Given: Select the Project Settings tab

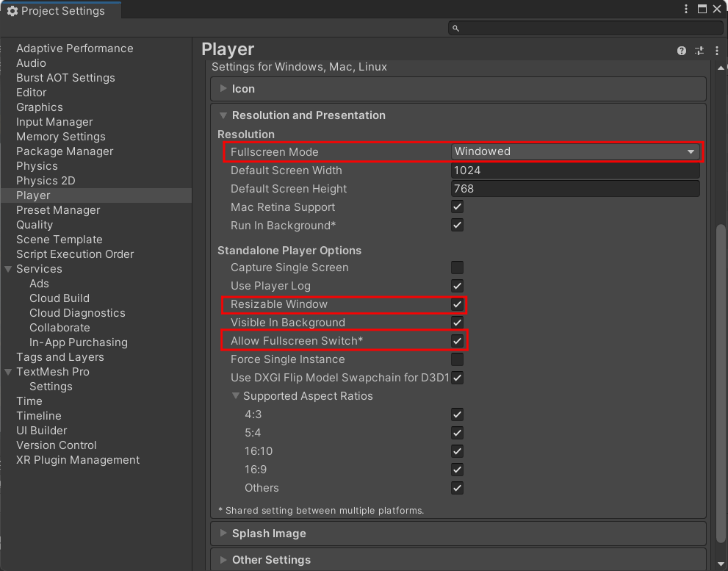Looking at the screenshot, I should click(60, 11).
